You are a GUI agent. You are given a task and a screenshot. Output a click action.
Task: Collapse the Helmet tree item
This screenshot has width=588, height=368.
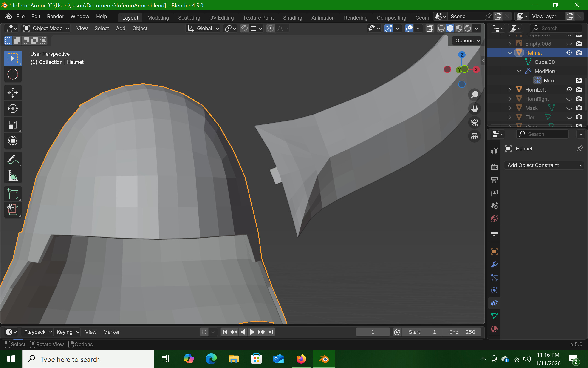pyautogui.click(x=510, y=53)
